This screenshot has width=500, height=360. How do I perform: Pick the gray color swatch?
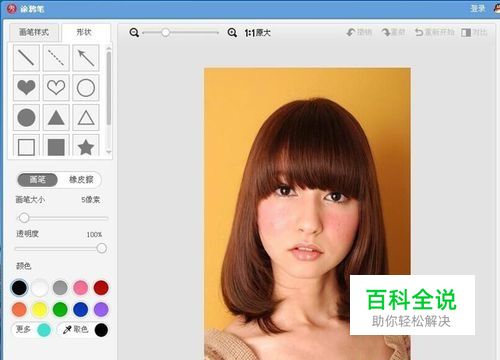click(x=60, y=287)
